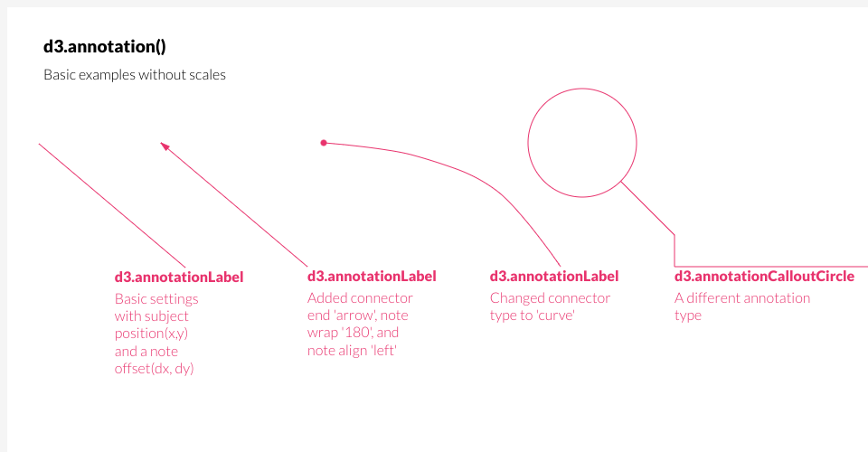Click the horizontal underline above d3.annotationCalloutCircle
Viewport: 868px width, 452px height.
coord(771,267)
